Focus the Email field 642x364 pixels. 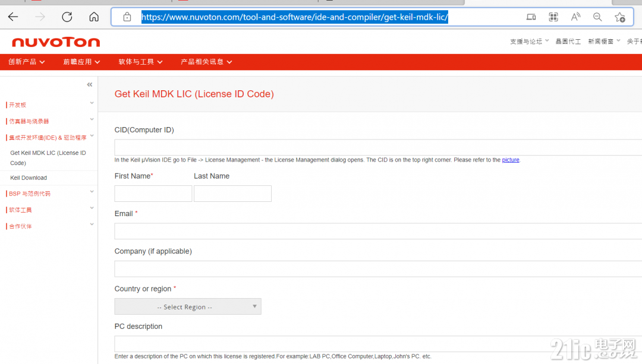tap(378, 231)
